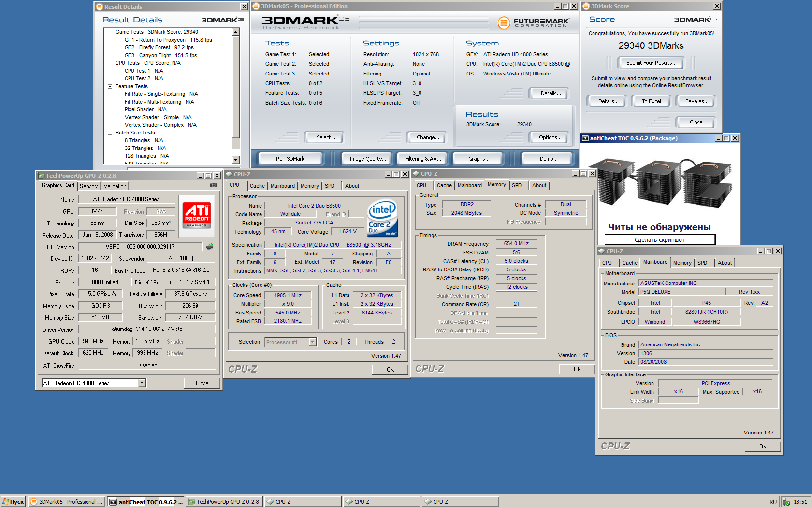Click the clock 18:51 in system tray
812x508 pixels.
pos(800,502)
